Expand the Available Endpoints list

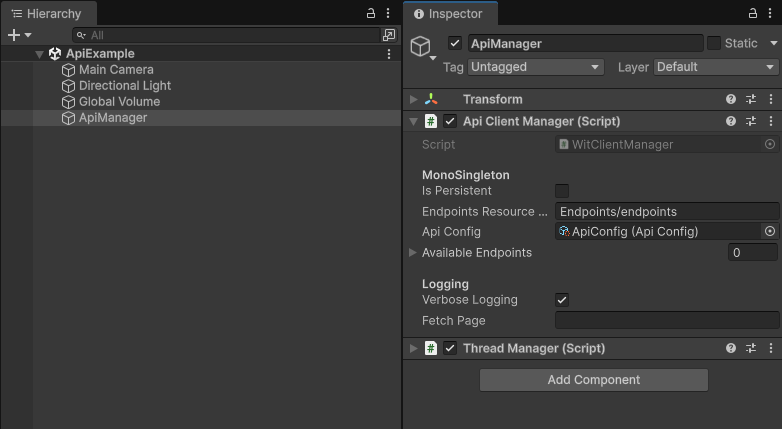pyautogui.click(x=413, y=252)
